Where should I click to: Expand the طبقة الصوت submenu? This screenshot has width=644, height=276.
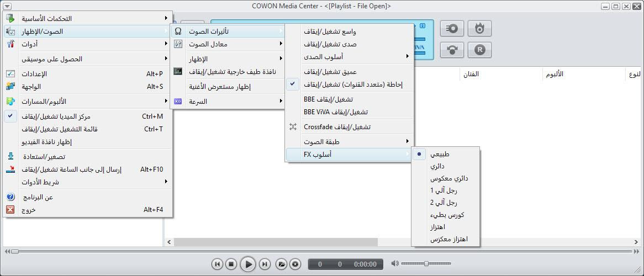click(350, 141)
